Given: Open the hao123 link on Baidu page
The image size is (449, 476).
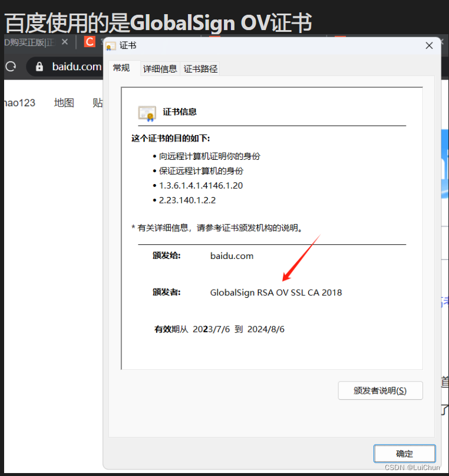Looking at the screenshot, I should click(19, 103).
